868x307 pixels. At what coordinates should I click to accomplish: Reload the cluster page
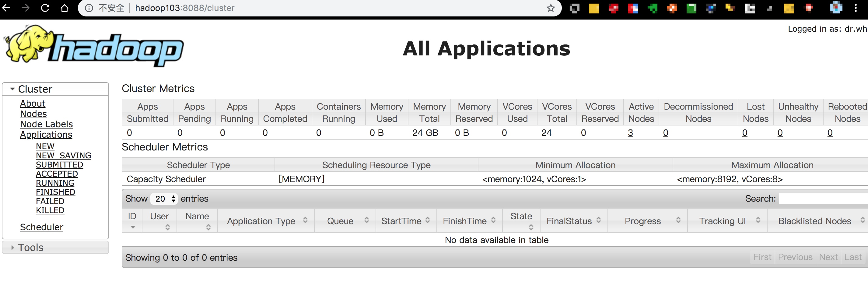coord(45,8)
